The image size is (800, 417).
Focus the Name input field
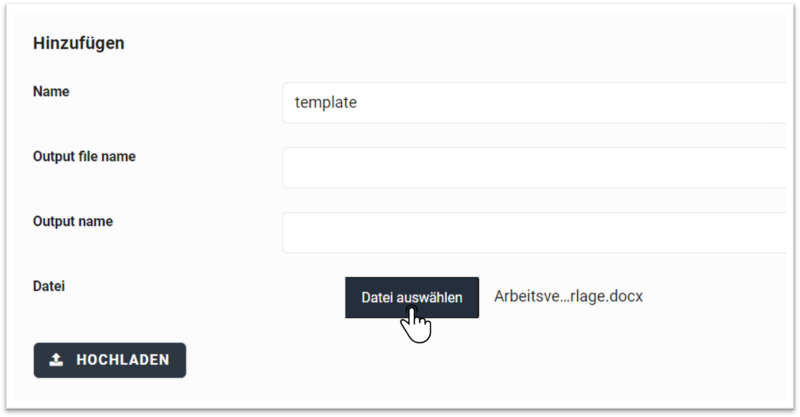(534, 103)
